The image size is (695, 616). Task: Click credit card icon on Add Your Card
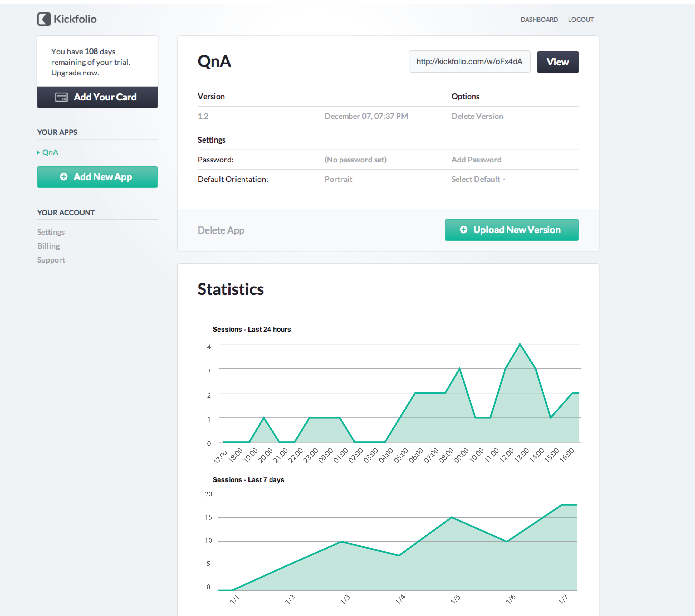61,97
